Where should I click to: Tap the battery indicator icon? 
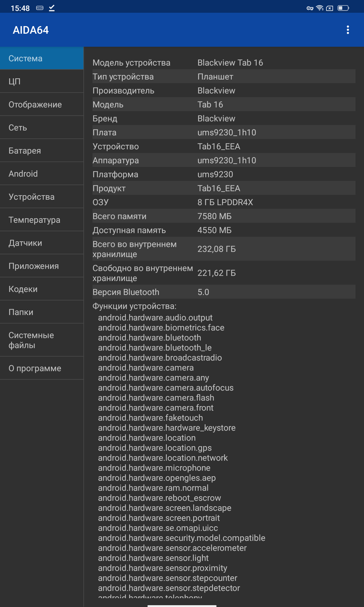[343, 8]
